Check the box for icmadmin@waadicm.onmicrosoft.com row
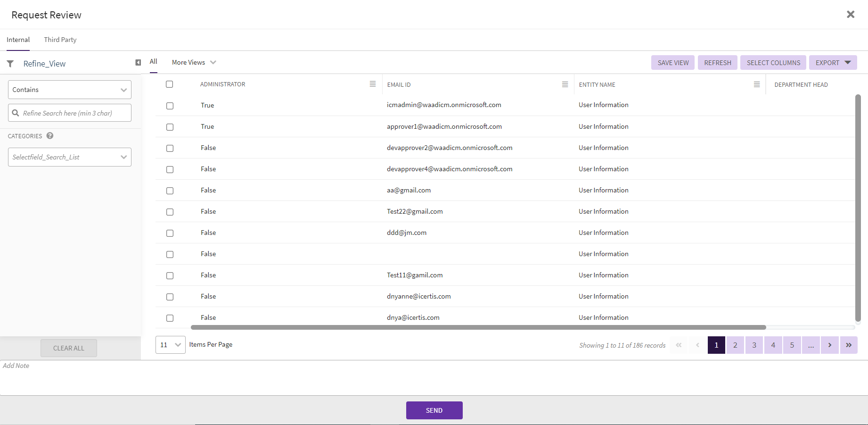Viewport: 868px width, 425px height. pos(170,106)
